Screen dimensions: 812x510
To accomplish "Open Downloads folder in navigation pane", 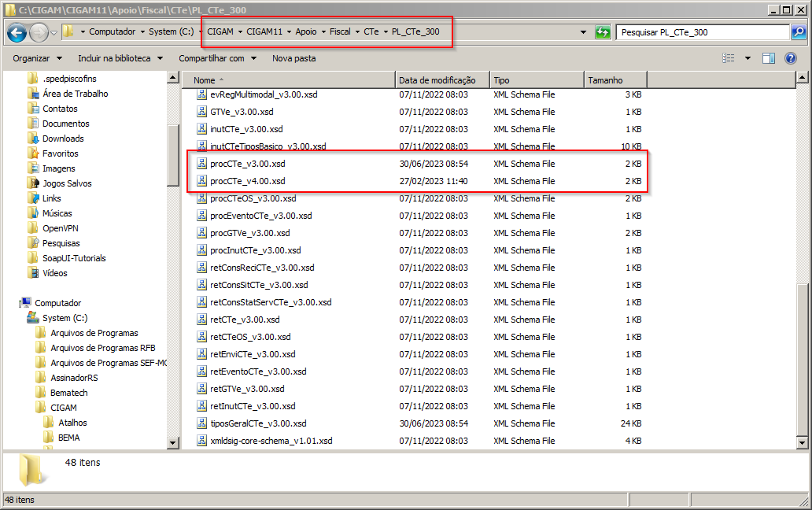I will point(63,139).
